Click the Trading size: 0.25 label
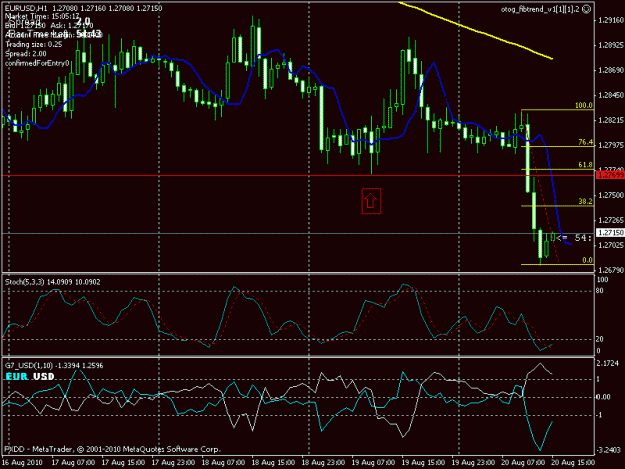The height and width of the screenshot is (469, 625). (33, 44)
